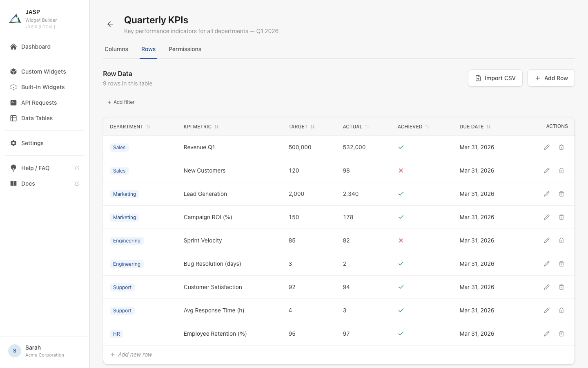
Task: Open Custom Widgets from the sidebar
Action: click(43, 72)
